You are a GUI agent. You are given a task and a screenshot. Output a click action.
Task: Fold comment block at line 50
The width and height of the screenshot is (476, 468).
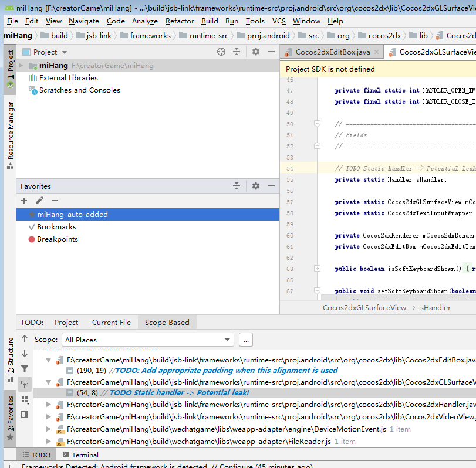tap(317, 123)
